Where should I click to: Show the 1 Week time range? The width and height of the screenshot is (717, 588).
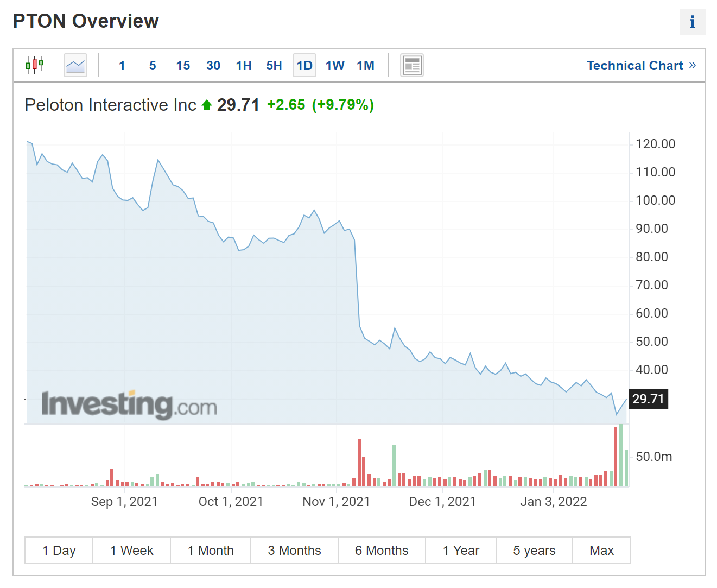[132, 551]
